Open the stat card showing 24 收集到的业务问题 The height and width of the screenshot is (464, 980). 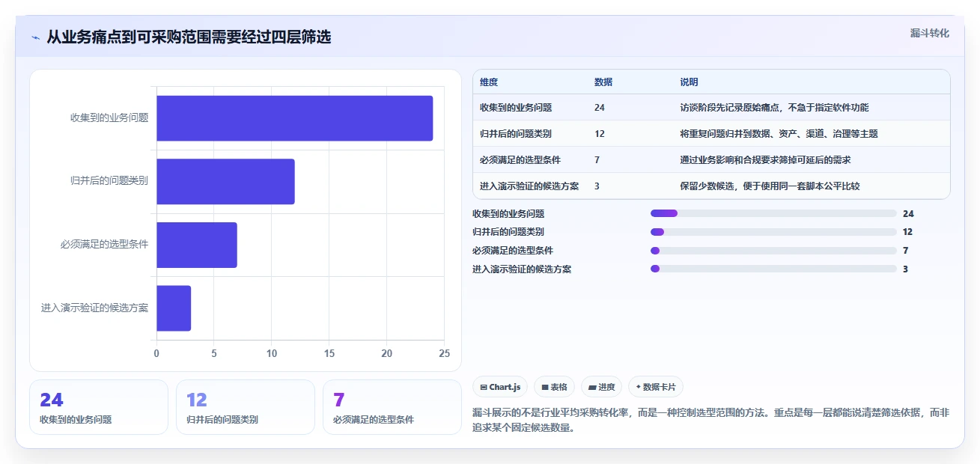(x=99, y=407)
